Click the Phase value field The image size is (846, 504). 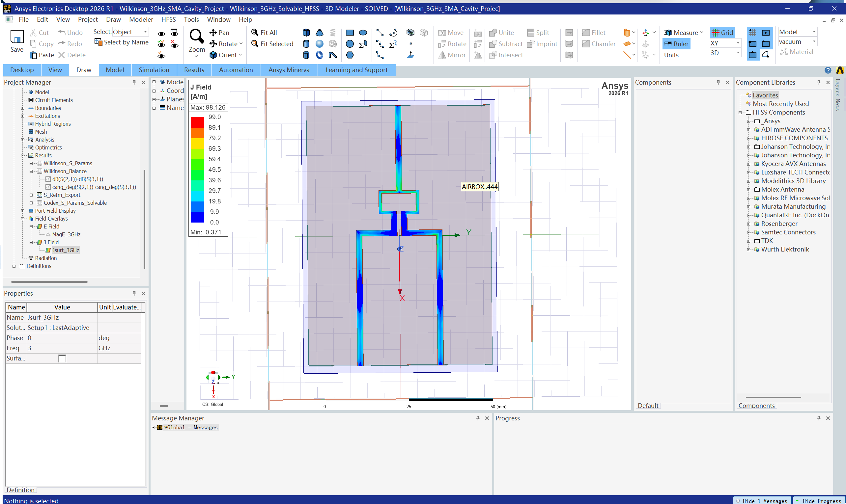(62, 338)
